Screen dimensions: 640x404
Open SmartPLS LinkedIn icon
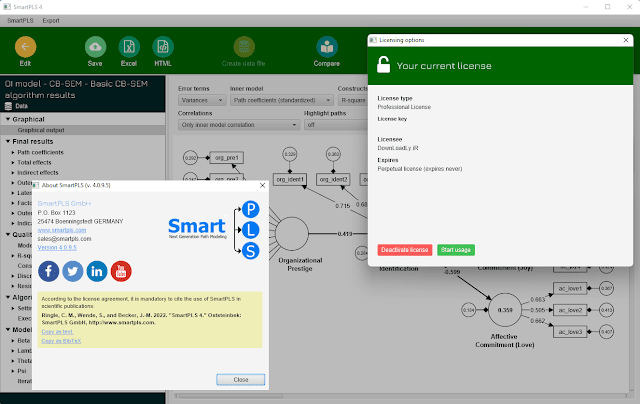(x=97, y=271)
